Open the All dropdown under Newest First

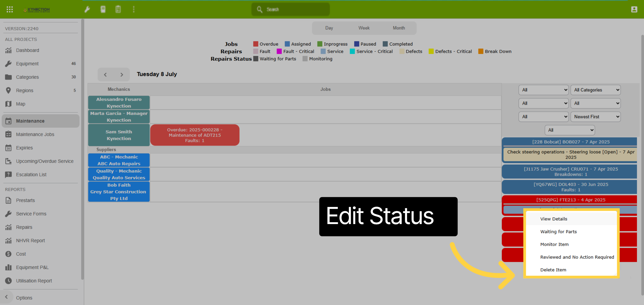(570, 130)
